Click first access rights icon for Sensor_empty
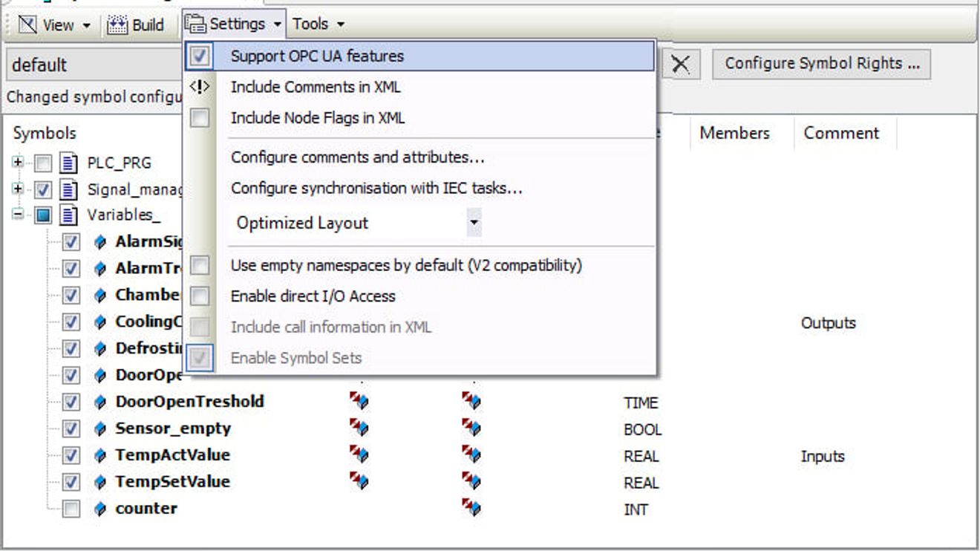980x551 pixels. [359, 428]
